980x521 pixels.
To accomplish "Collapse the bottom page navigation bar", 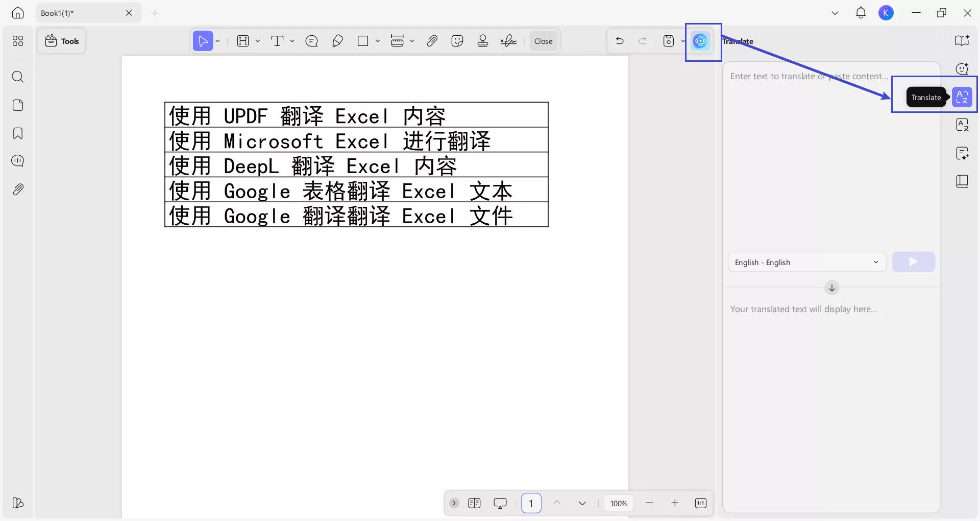I will [454, 504].
